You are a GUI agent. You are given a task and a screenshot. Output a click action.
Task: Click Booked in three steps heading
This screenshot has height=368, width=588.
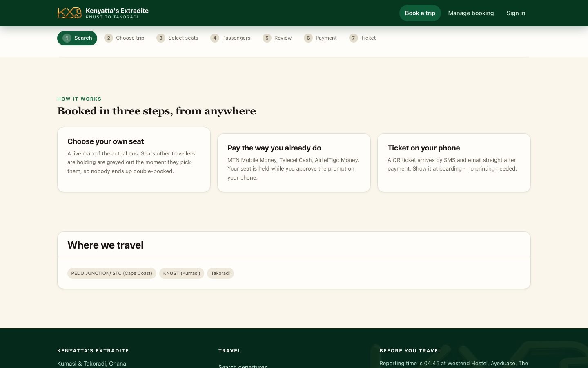pyautogui.click(x=156, y=111)
